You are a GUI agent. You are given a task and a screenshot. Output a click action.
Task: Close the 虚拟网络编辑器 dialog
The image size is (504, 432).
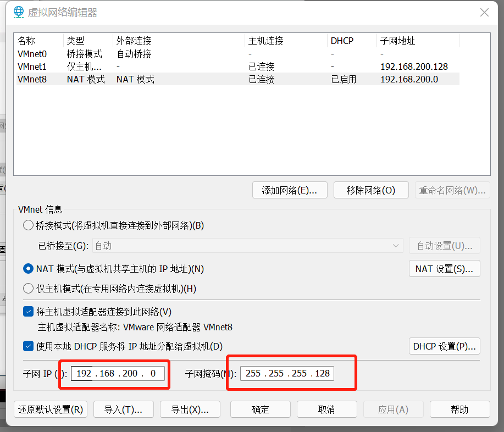484,13
